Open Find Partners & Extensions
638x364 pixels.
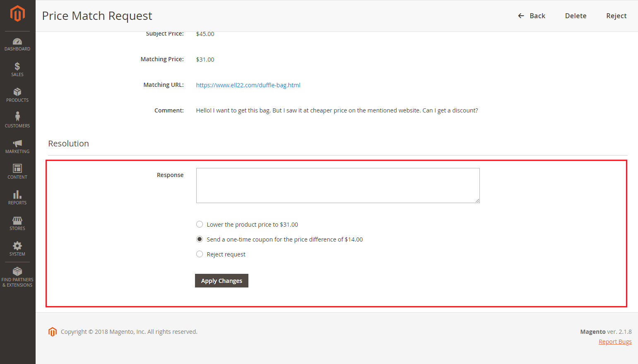coord(17,276)
